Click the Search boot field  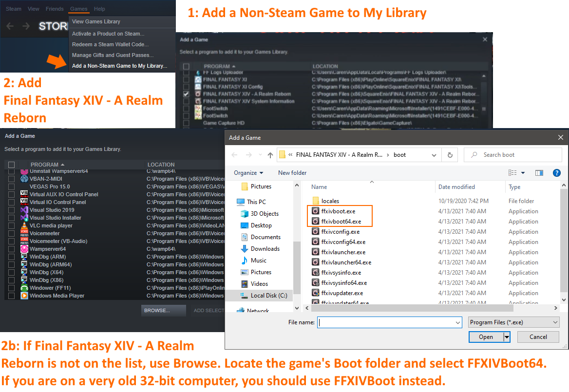point(513,155)
